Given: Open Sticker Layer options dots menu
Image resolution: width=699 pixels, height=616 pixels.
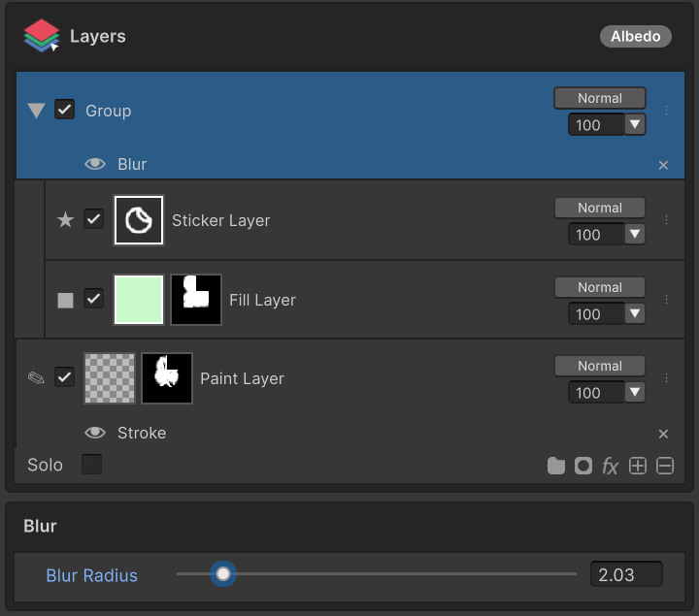Looking at the screenshot, I should pos(666,219).
